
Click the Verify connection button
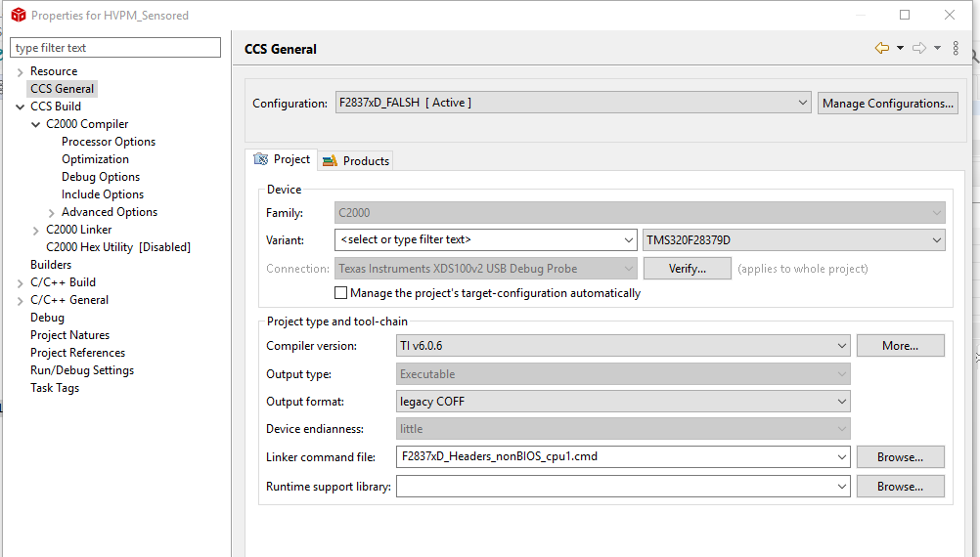click(x=687, y=269)
